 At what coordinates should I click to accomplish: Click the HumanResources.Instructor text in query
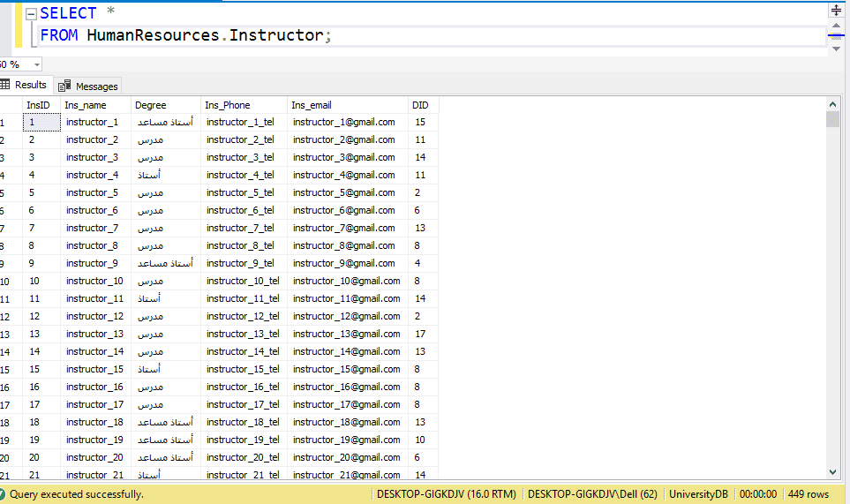click(206, 35)
